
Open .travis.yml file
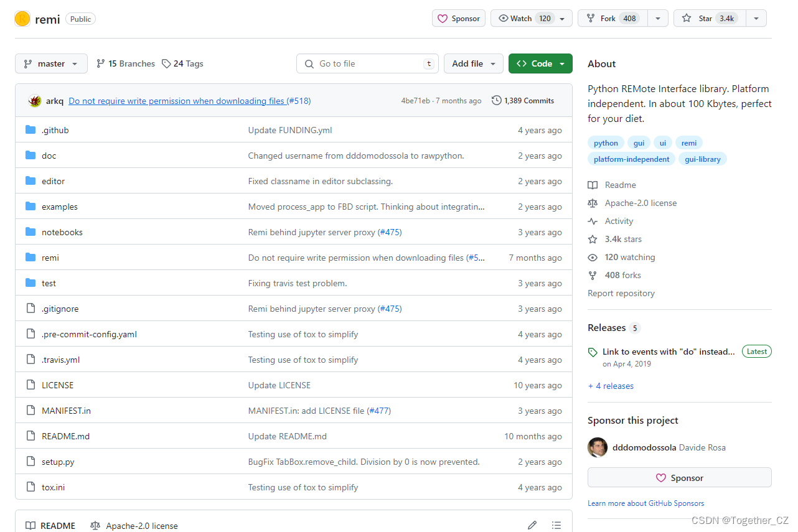pyautogui.click(x=60, y=360)
